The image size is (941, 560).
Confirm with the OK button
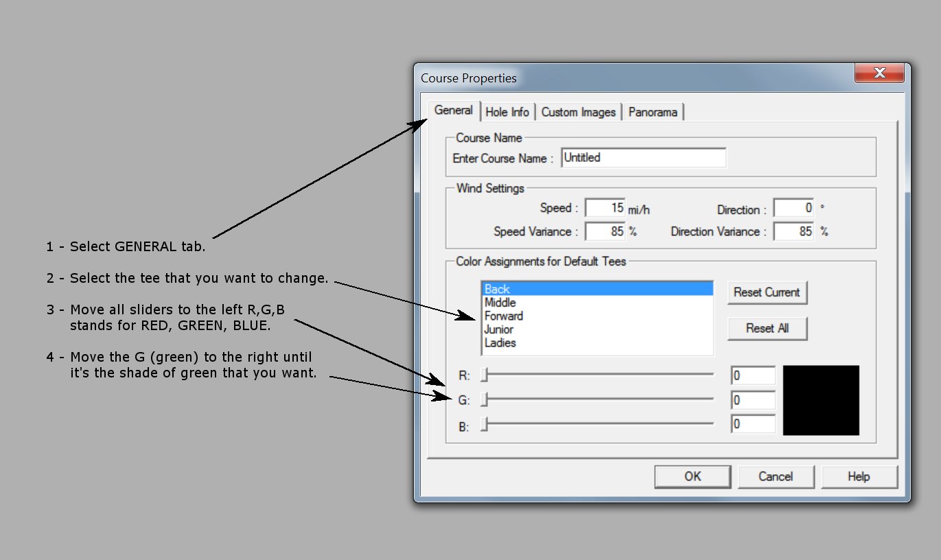click(x=692, y=476)
